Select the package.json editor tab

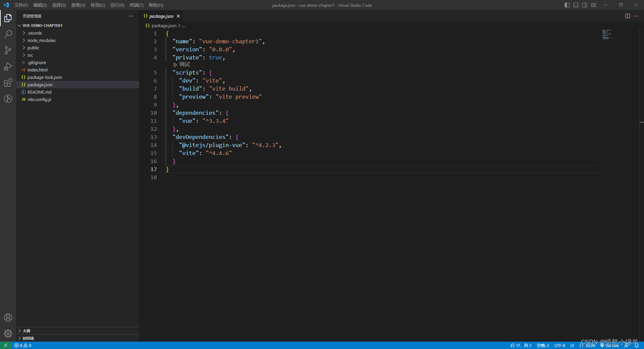(161, 16)
